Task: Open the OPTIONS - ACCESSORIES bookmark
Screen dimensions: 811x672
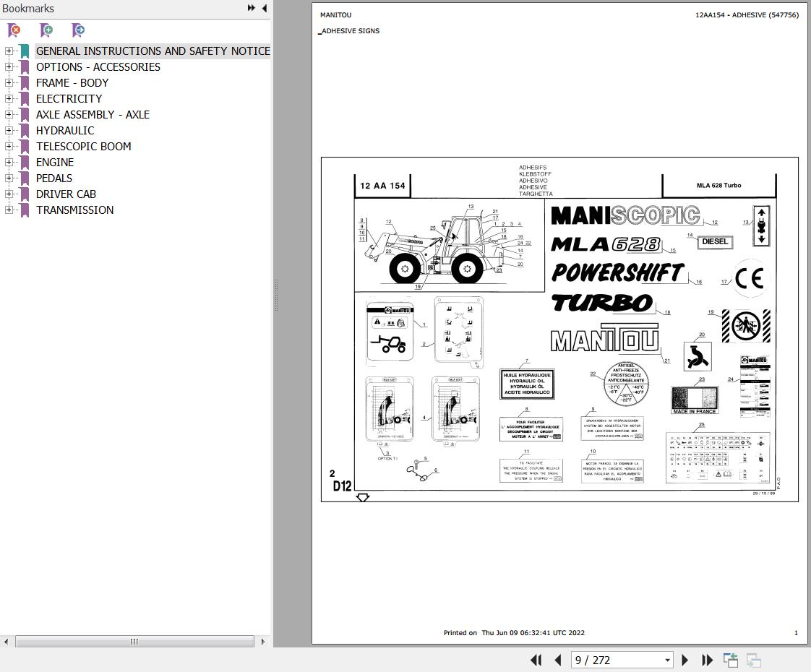Action: (x=98, y=66)
